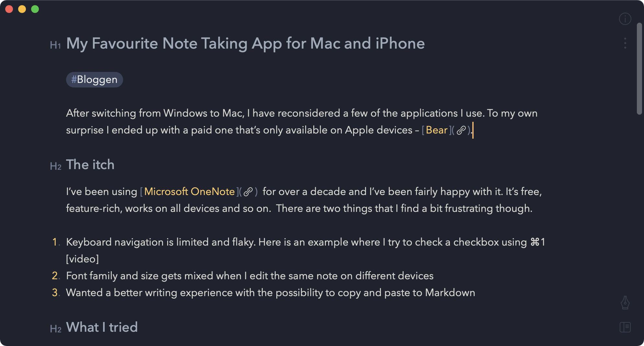
Task: Open the pen style formatting bar
Action: (625, 303)
